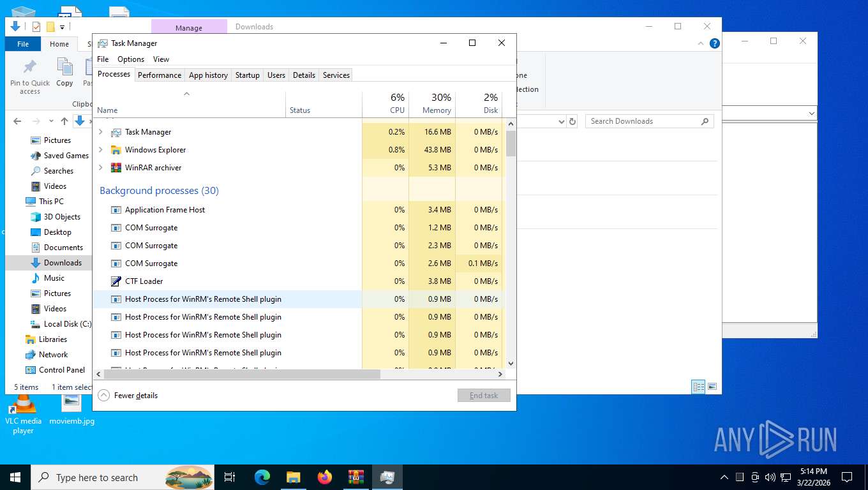The width and height of the screenshot is (868, 490).
Task: Switch to the Performance tab
Action: (x=160, y=75)
